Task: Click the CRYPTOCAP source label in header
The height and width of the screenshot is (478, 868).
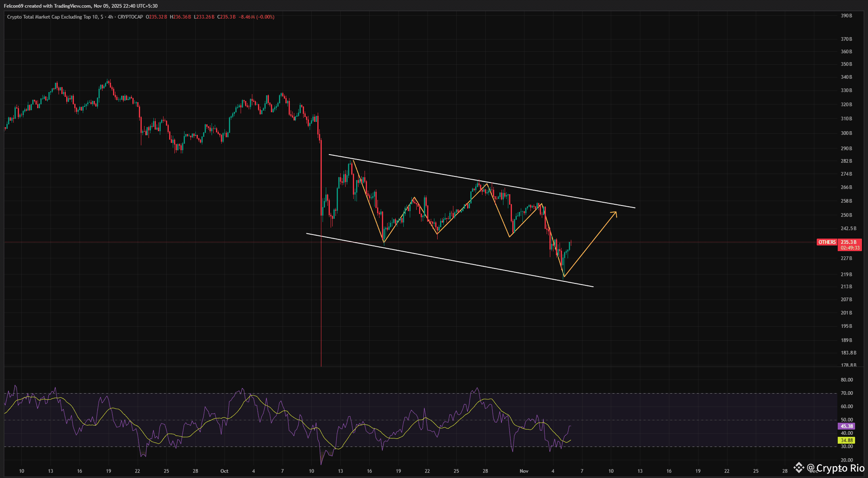Action: click(130, 17)
